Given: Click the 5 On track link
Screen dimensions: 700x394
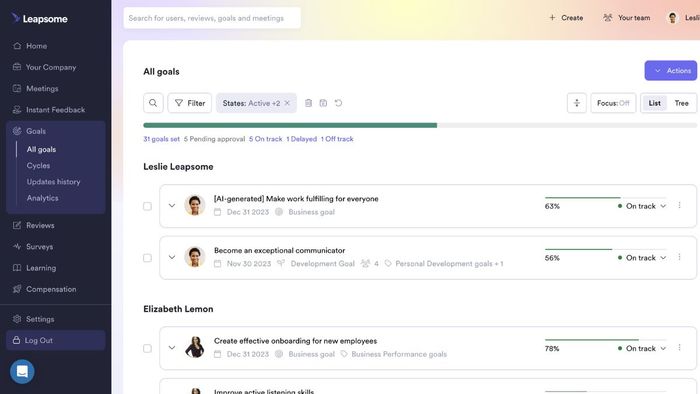Looking at the screenshot, I should pyautogui.click(x=266, y=139).
